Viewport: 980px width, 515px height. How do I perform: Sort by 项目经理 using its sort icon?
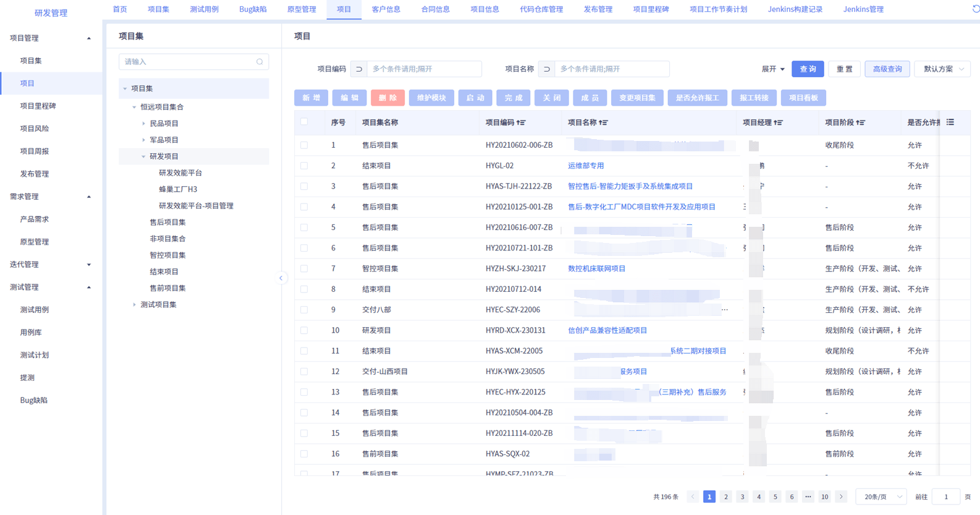coord(778,123)
